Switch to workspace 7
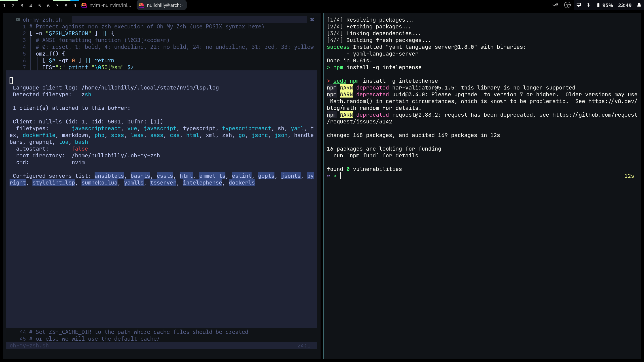This screenshot has width=644, height=362. pos(57,5)
